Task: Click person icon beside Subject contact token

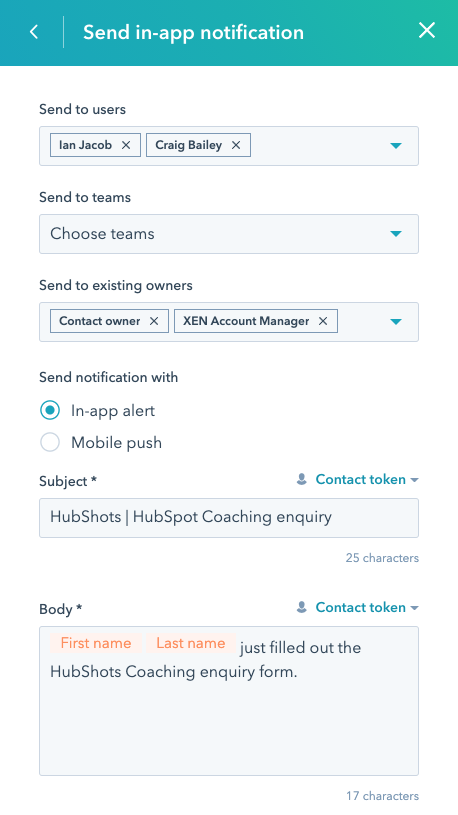Action: tap(302, 479)
